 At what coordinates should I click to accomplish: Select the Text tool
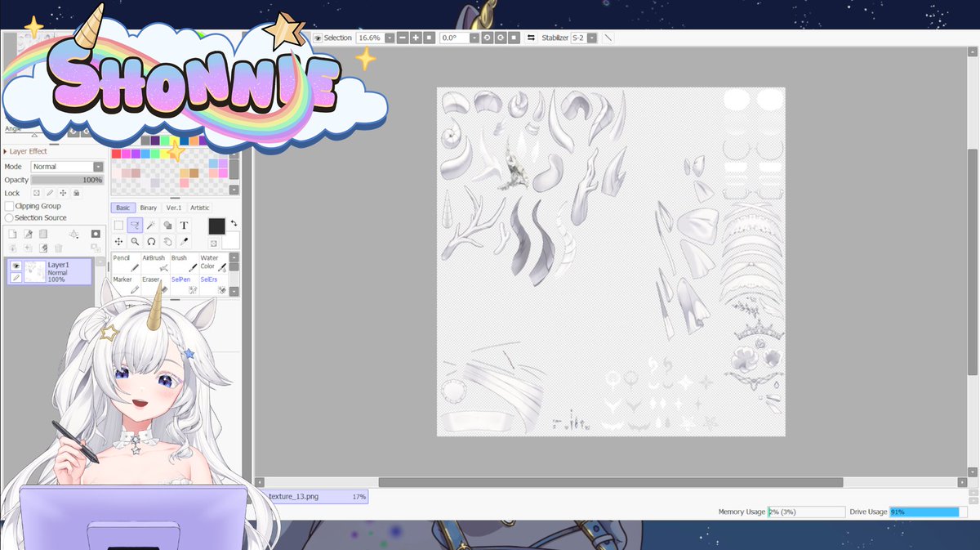tap(184, 226)
